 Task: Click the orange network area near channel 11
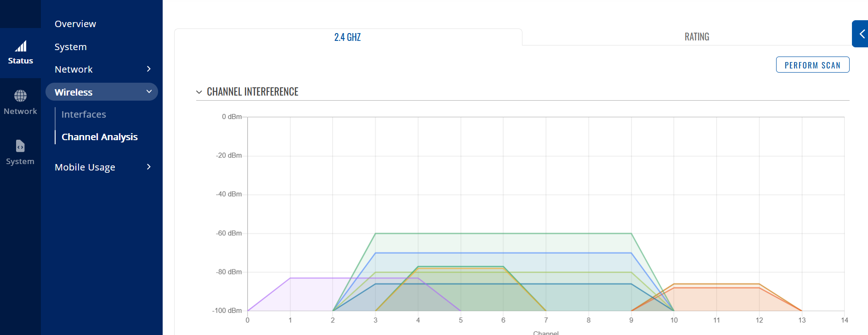(717, 299)
